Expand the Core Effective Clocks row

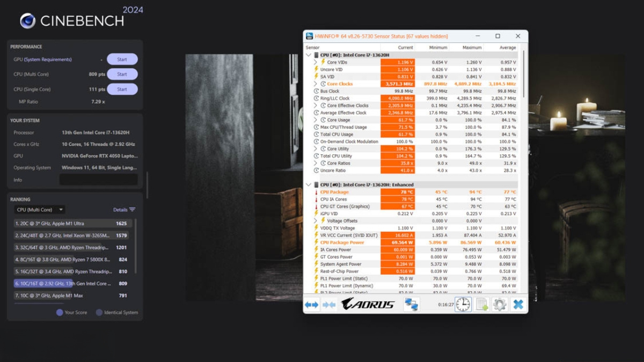pyautogui.click(x=316, y=106)
